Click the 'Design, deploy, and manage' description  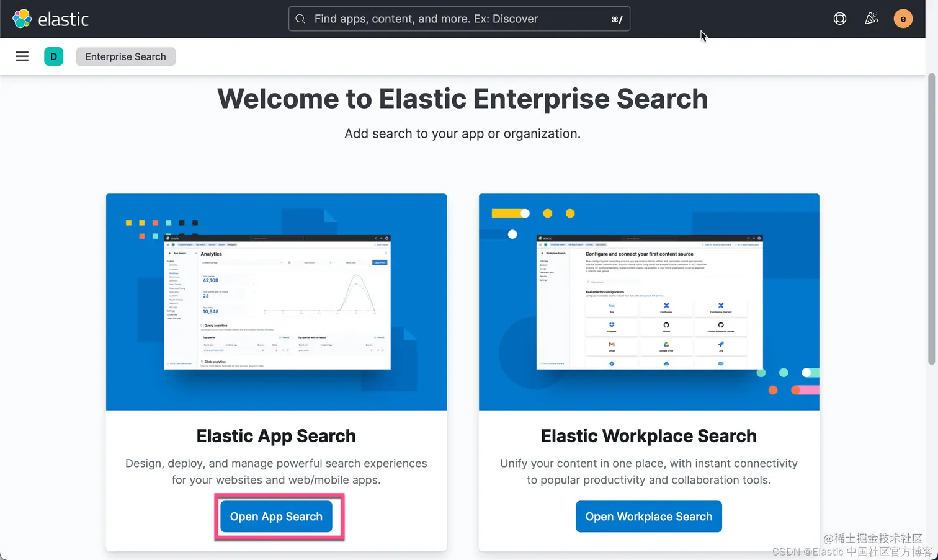point(276,471)
